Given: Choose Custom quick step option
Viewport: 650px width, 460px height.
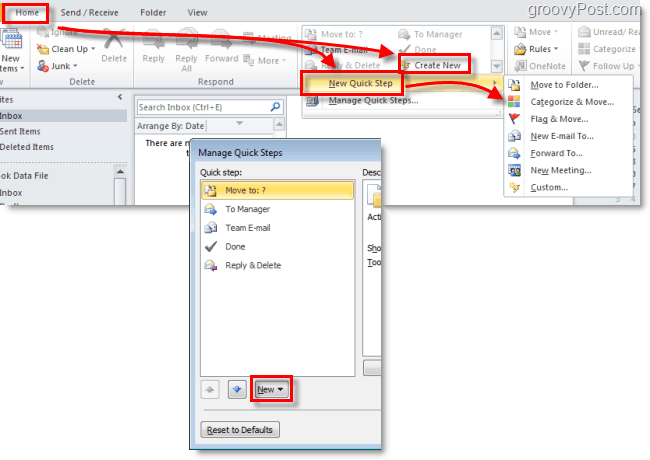Looking at the screenshot, I should pos(549,187).
